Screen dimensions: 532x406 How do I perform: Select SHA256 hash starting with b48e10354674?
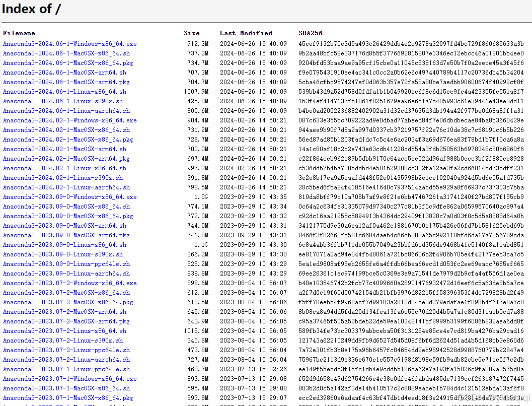411,283
